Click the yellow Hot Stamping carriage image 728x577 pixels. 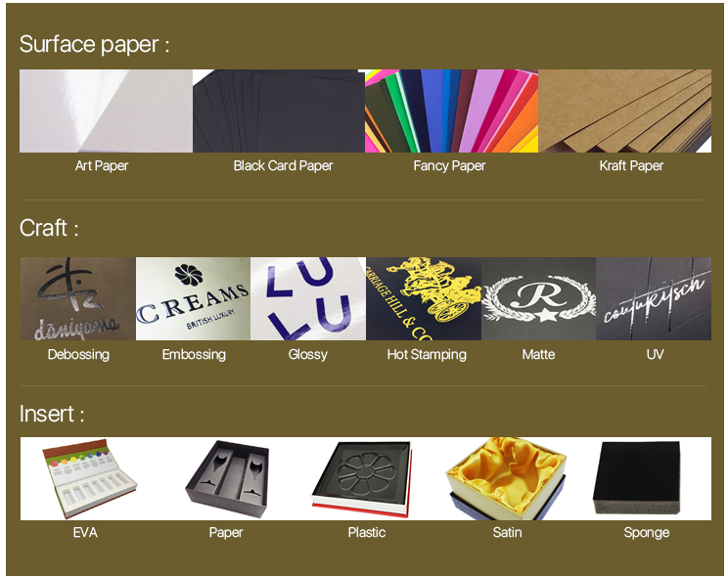coord(424,299)
